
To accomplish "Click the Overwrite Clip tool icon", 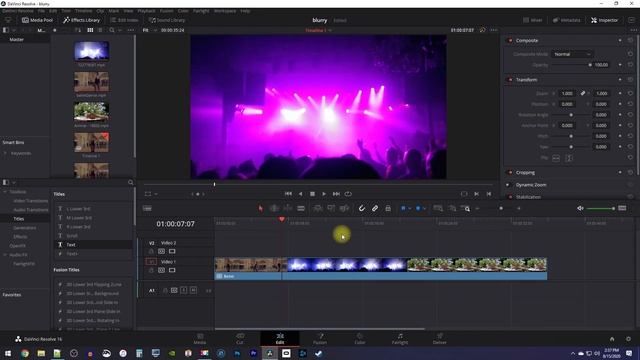I will [331, 209].
